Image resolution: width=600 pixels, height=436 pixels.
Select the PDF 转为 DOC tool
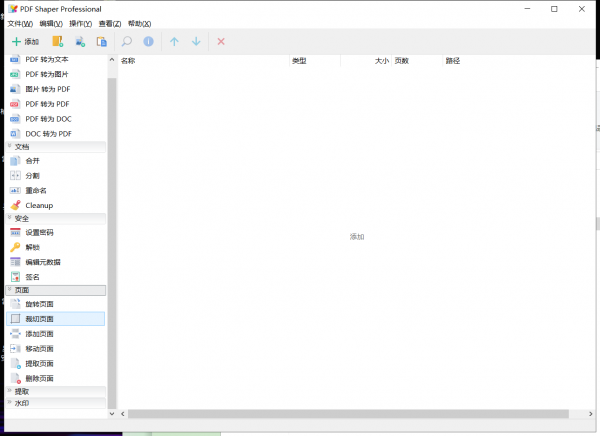coord(56,119)
